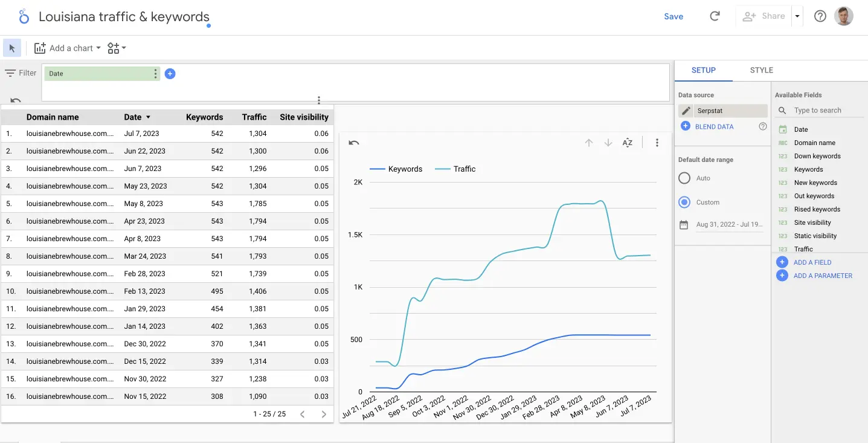Click the ADD A FIELD link
The image size is (868, 443).
click(x=812, y=262)
